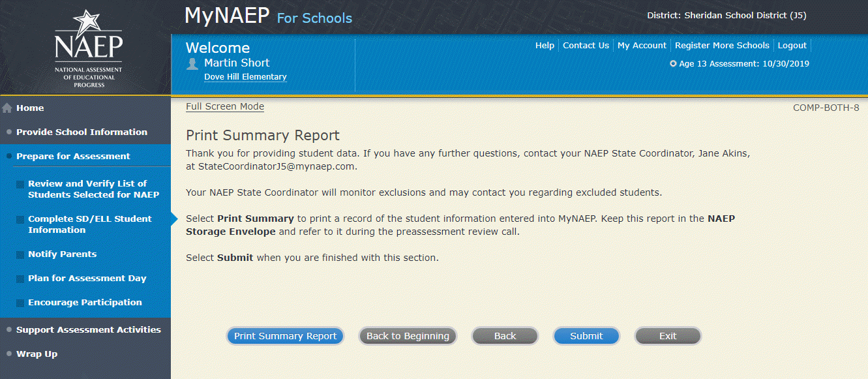Click the Encourage Participation square icon
The width and height of the screenshot is (868, 379).
[x=20, y=303]
